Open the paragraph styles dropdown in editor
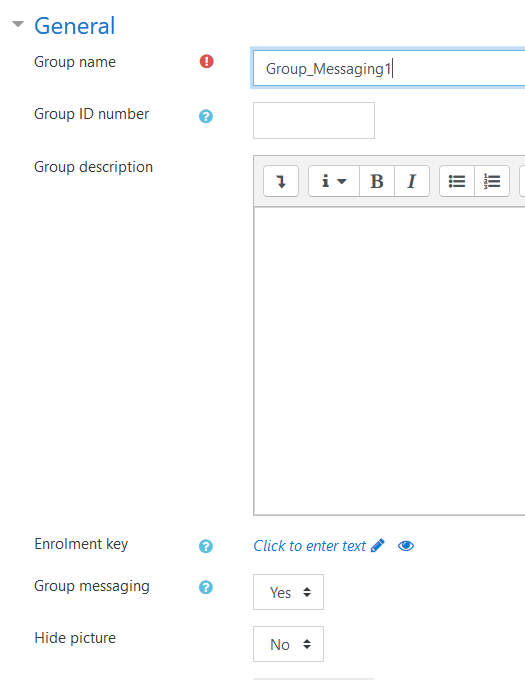Viewport: 525px width, 680px height. [x=334, y=181]
